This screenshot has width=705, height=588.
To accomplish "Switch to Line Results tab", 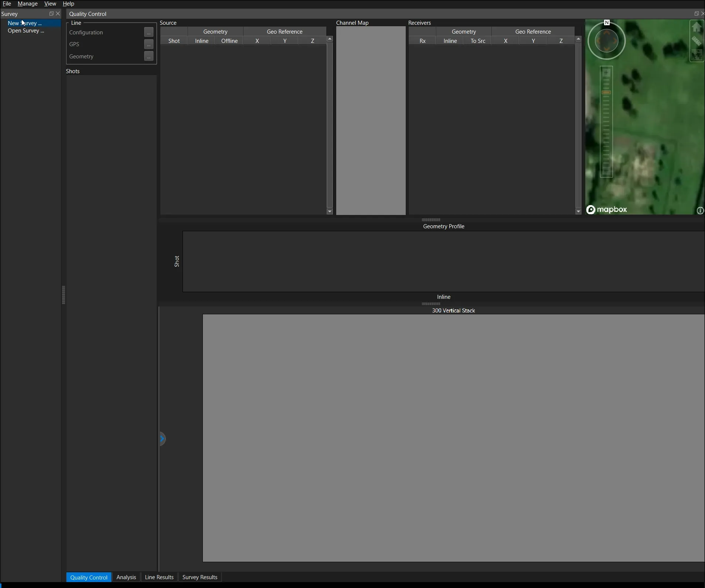I will [159, 577].
